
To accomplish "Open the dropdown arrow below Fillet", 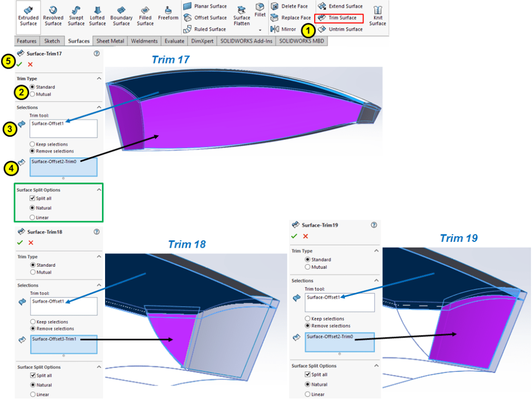I will (x=260, y=30).
